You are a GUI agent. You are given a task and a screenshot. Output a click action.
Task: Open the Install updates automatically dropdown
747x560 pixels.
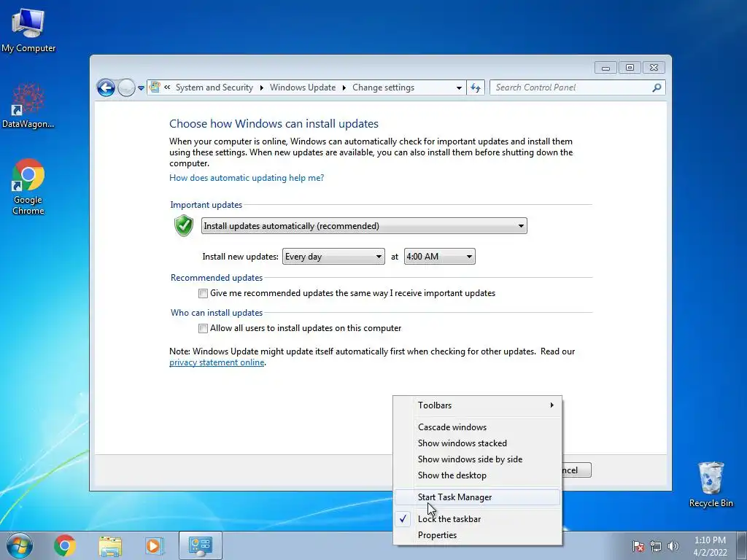364,226
